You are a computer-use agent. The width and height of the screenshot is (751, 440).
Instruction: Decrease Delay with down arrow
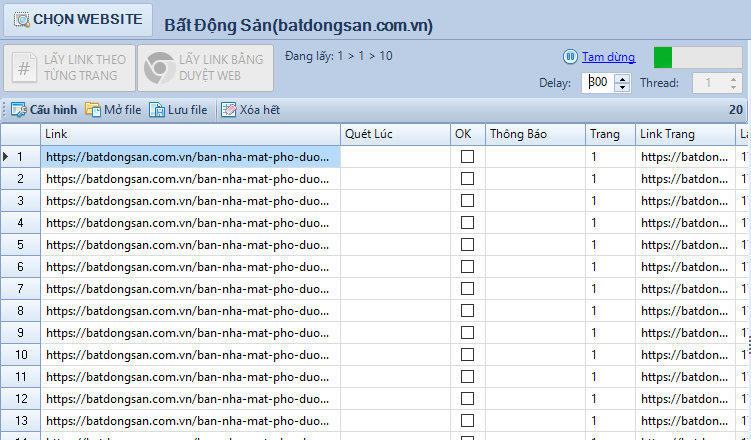[622, 87]
